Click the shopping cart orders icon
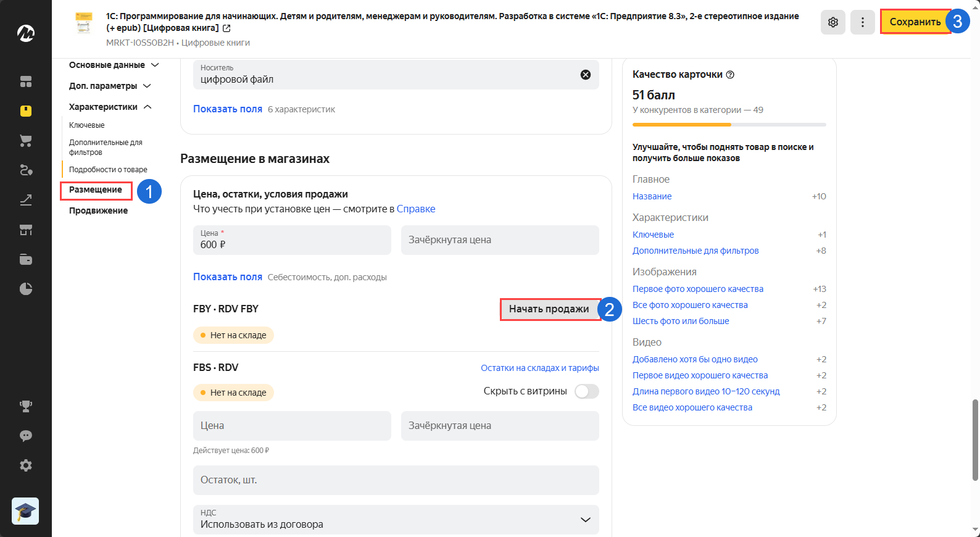 pos(26,141)
